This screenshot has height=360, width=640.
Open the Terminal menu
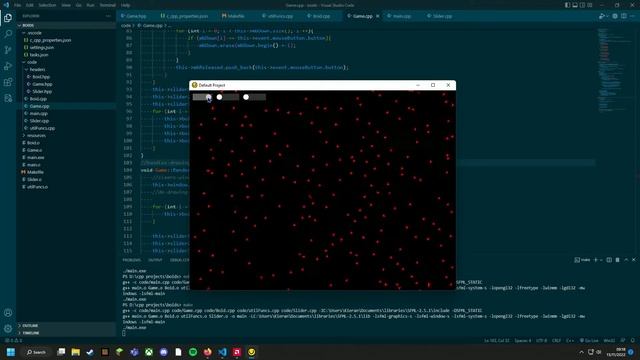point(108,5)
